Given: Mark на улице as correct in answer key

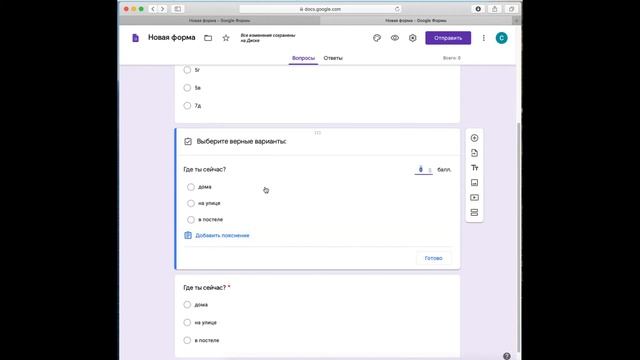Looking at the screenshot, I should pyautogui.click(x=191, y=203).
